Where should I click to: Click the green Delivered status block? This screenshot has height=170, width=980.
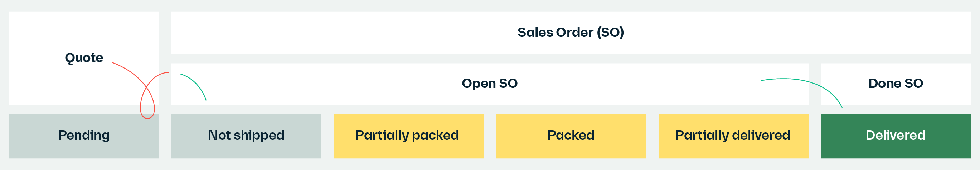click(x=896, y=136)
